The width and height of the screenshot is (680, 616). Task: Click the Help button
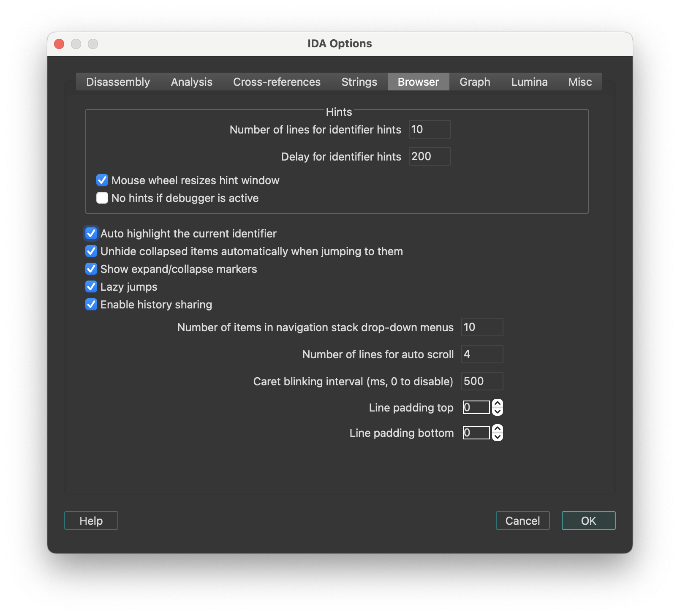(x=90, y=521)
